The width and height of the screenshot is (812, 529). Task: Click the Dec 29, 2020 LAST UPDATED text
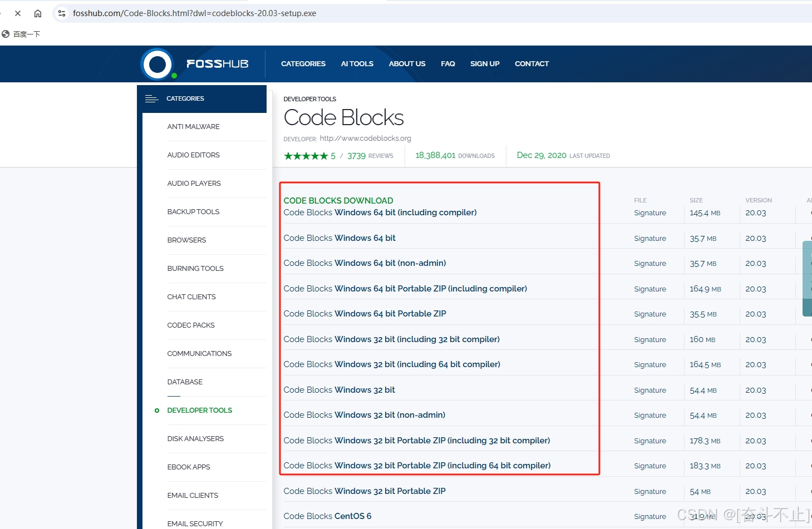[x=563, y=156]
